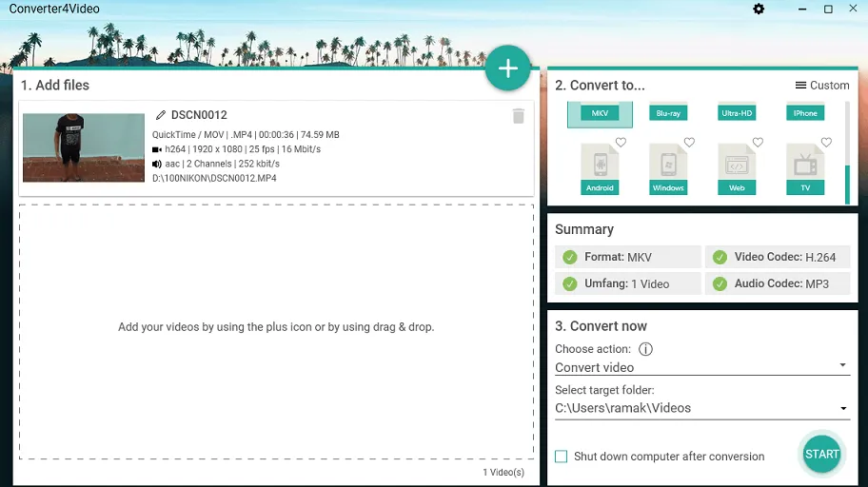Favorite the TV preset with its heart
The height and width of the screenshot is (487, 868).
point(826,143)
